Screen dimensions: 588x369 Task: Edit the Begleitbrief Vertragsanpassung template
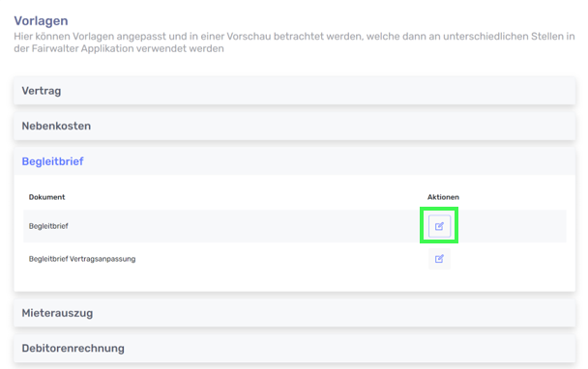439,259
